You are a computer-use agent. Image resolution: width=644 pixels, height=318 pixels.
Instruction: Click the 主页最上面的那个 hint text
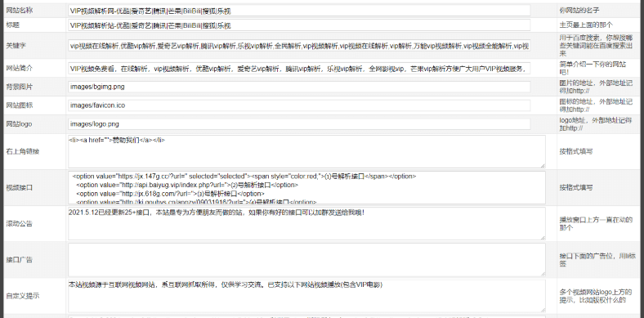click(x=586, y=25)
